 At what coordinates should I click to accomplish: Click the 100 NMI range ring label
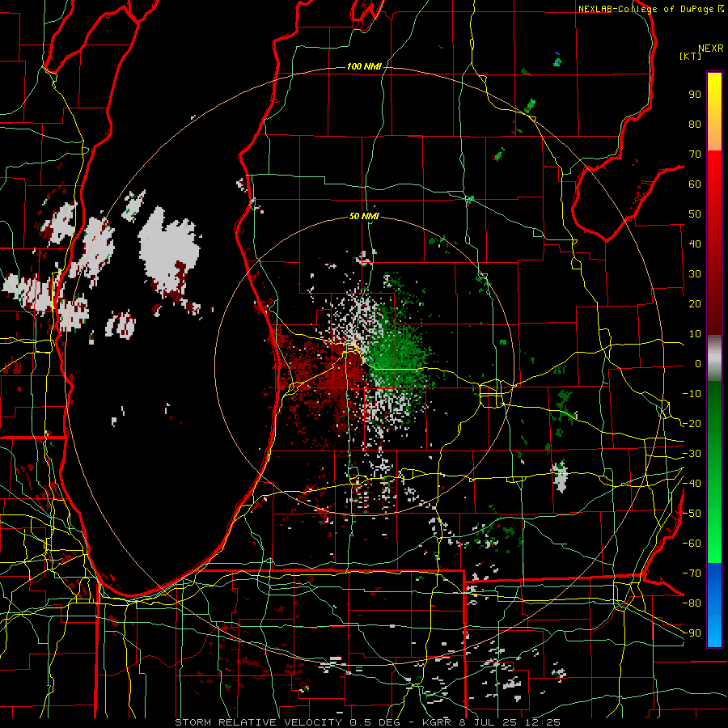tap(364, 67)
